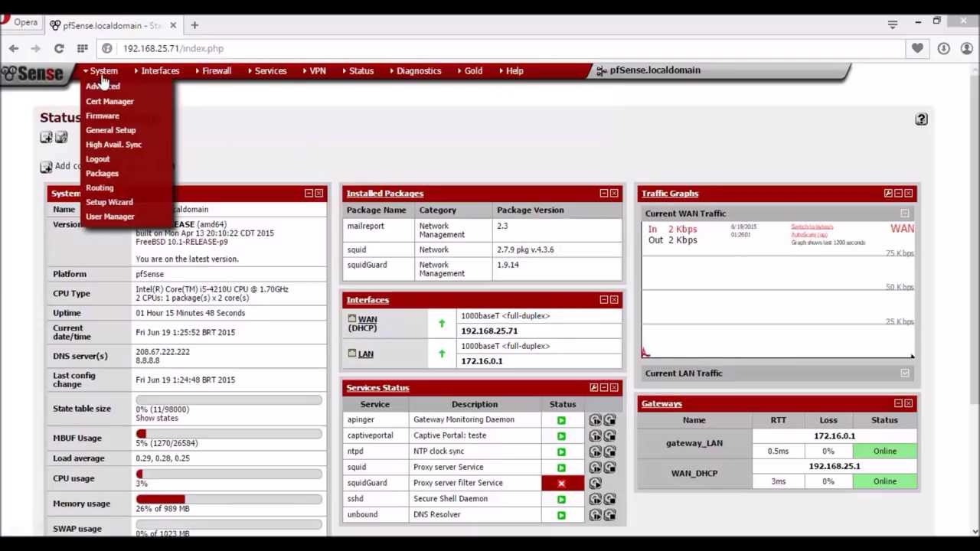Close the Interfaces widget

[x=614, y=300]
